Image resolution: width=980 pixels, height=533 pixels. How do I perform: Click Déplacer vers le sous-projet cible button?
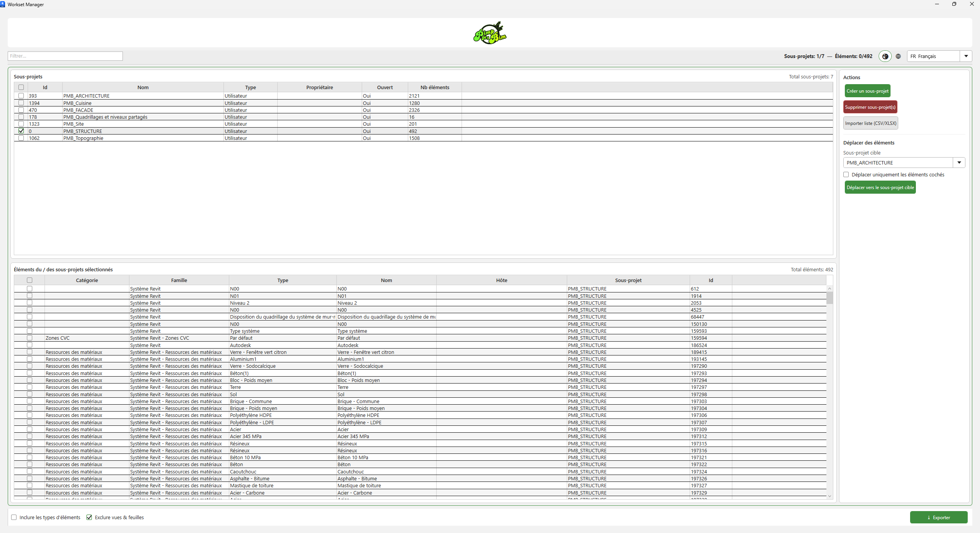click(x=880, y=188)
